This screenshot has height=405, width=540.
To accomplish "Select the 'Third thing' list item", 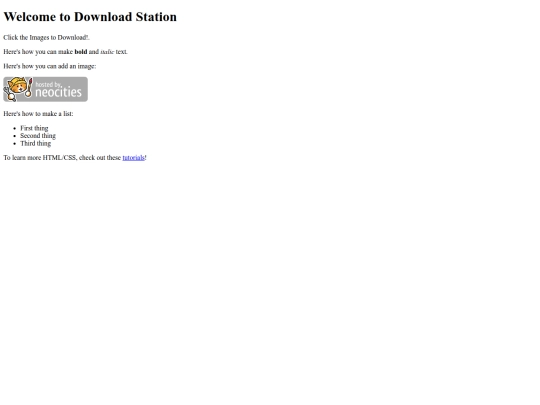I will 35,143.
